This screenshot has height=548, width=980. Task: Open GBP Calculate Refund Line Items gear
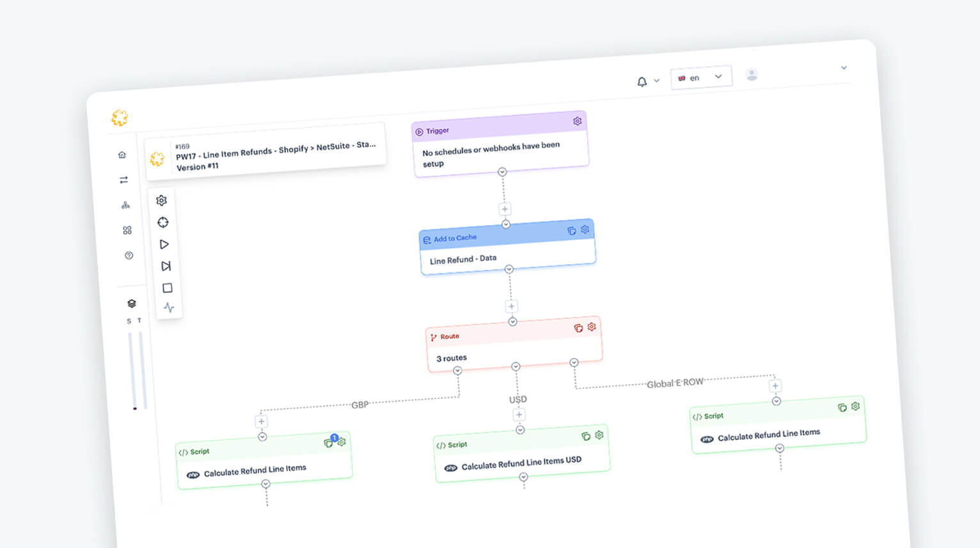(x=342, y=442)
